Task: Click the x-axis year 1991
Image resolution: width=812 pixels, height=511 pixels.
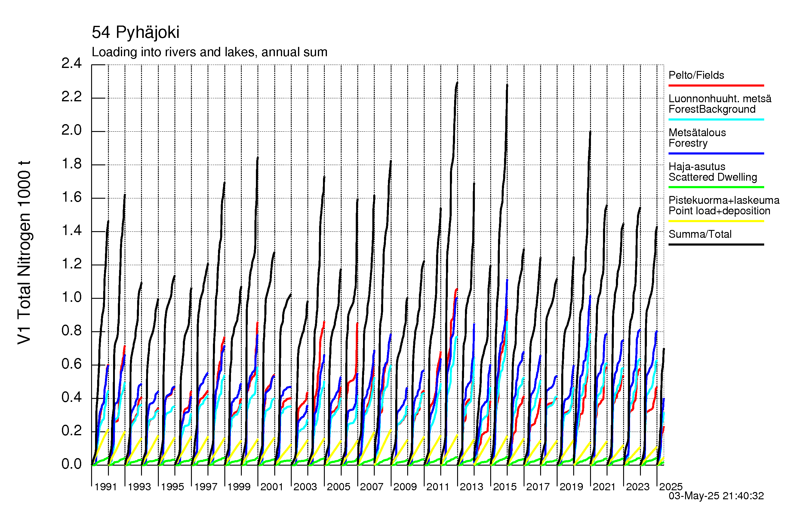Action: point(106,487)
